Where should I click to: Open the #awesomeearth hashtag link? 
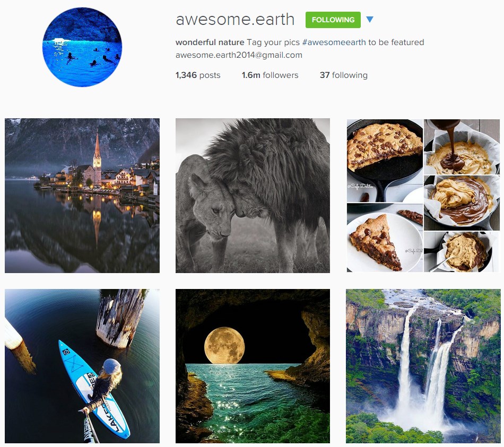pyautogui.click(x=334, y=42)
